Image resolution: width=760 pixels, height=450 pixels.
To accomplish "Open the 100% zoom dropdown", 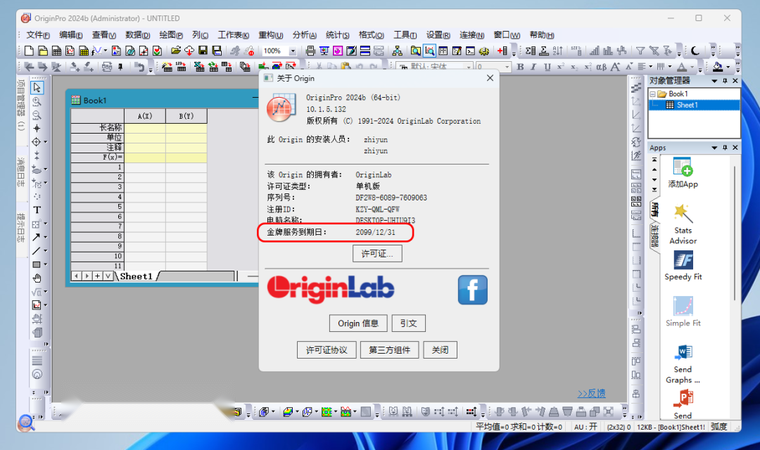I will click(293, 51).
